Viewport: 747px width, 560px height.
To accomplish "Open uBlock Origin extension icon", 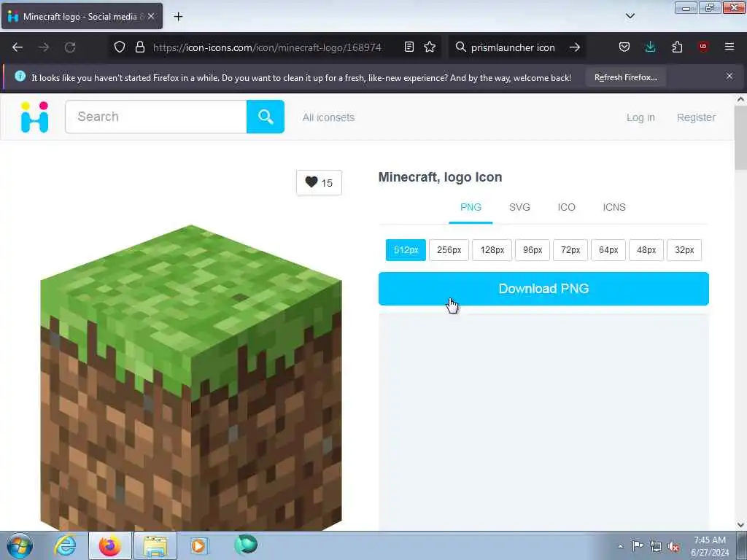I will coord(703,47).
